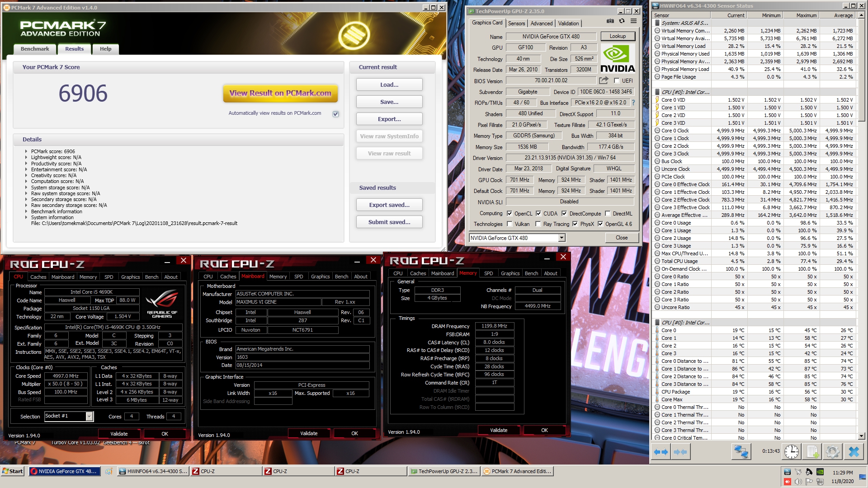Click the PCMark 7 gold emblem logo
Image resolution: width=868 pixels, height=488 pixels.
click(354, 35)
